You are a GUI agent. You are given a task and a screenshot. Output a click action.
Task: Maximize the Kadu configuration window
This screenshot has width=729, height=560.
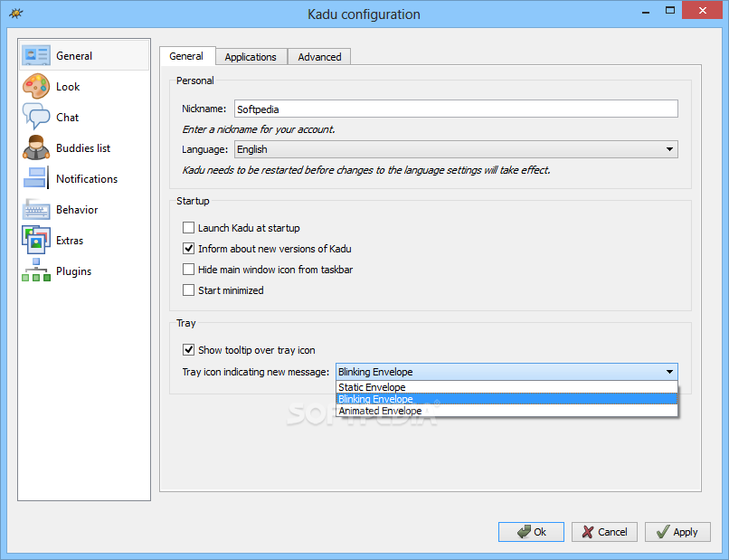click(670, 10)
